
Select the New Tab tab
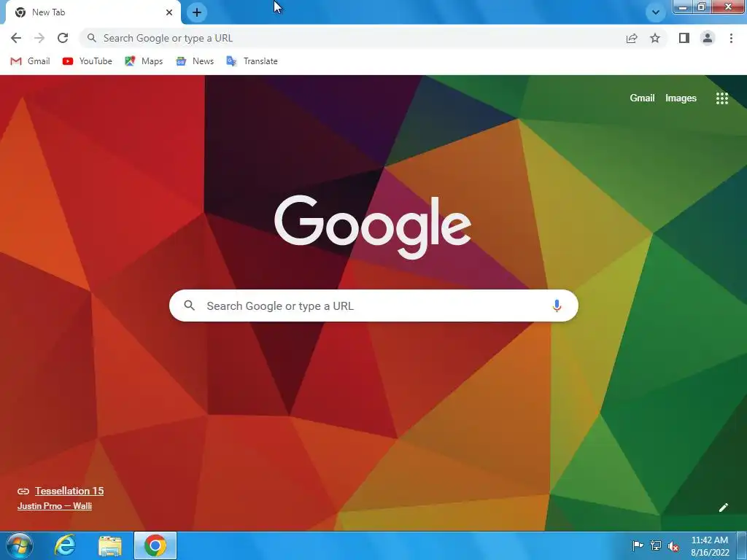(x=93, y=12)
